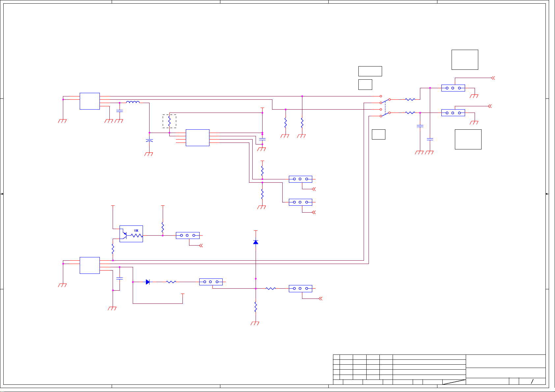555x392 pixels.
Task: Click the dashed link of the double-pole switch
Action: (385, 107)
